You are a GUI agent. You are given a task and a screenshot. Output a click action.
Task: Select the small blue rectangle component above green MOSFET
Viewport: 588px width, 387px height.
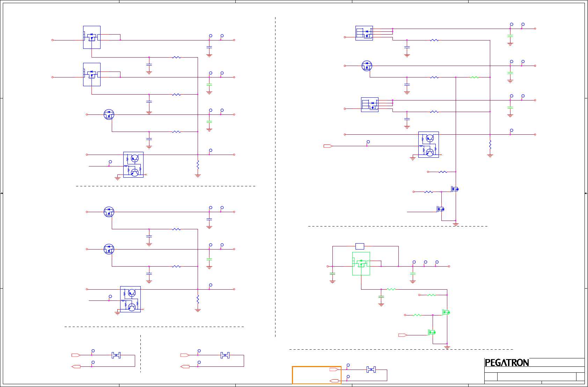pyautogui.click(x=360, y=246)
